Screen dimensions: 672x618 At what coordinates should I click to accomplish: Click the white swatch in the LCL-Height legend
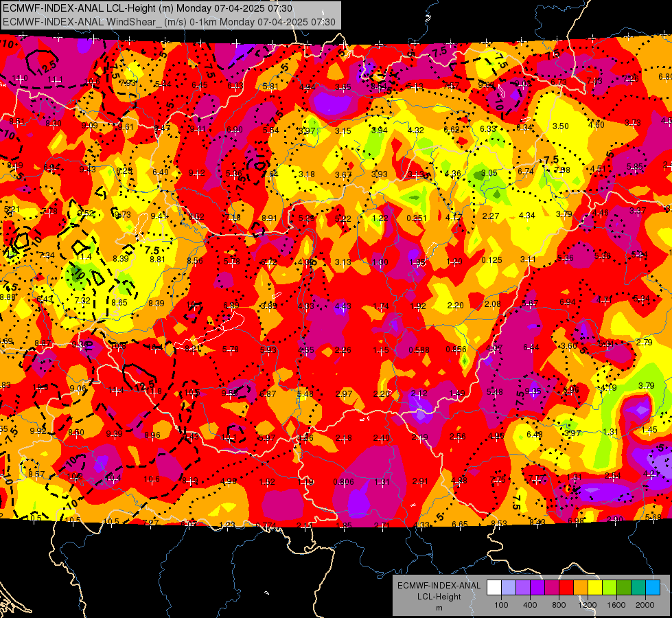point(494,587)
